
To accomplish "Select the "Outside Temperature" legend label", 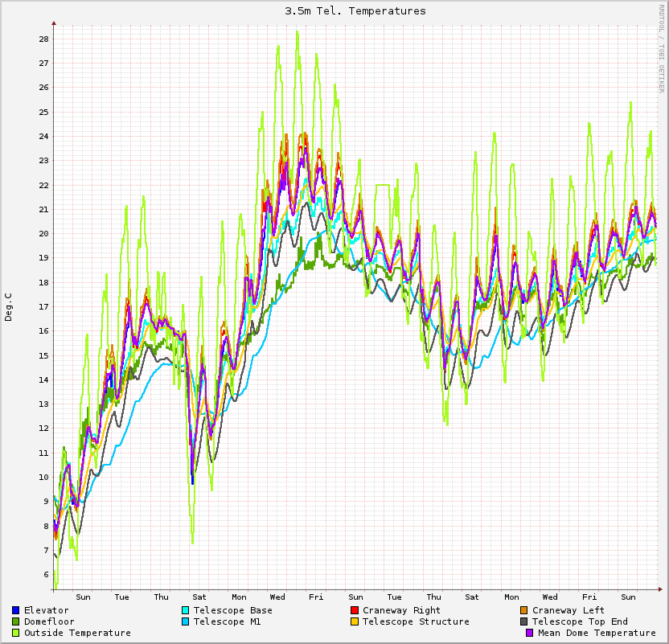I will click(x=77, y=633).
